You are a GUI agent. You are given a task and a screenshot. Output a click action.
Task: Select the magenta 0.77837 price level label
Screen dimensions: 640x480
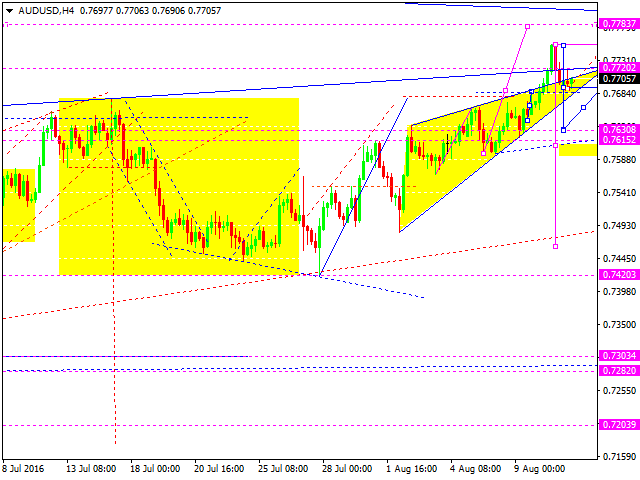619,24
